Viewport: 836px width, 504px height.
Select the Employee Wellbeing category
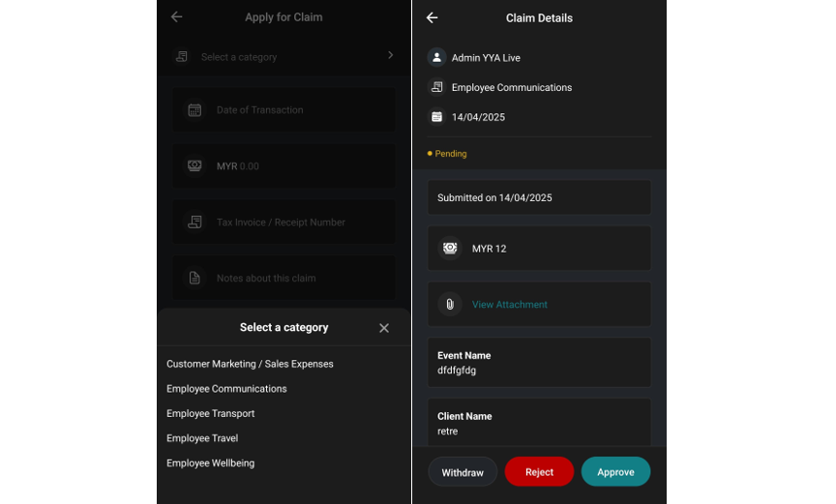point(211,463)
